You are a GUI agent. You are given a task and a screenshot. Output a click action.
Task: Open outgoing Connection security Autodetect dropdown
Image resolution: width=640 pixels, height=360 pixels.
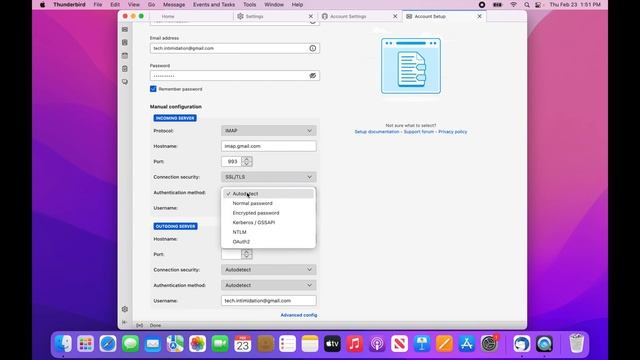point(269,270)
